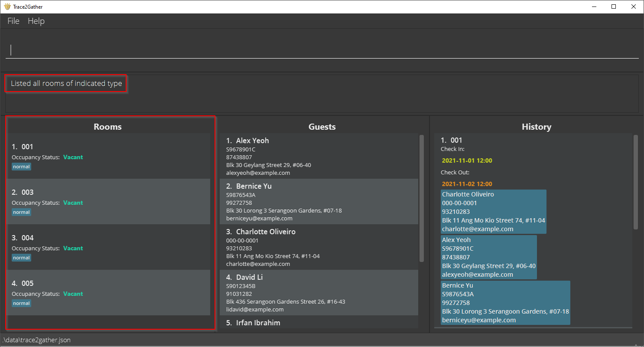Open the File menu
The height and width of the screenshot is (347, 644).
pyautogui.click(x=13, y=21)
